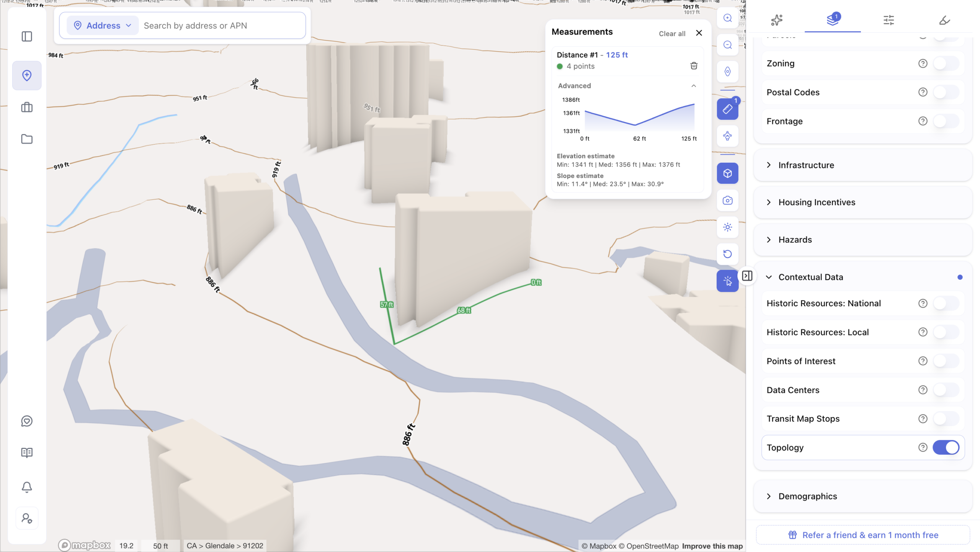Click the compass reset north icon
980x552 pixels.
click(x=727, y=72)
